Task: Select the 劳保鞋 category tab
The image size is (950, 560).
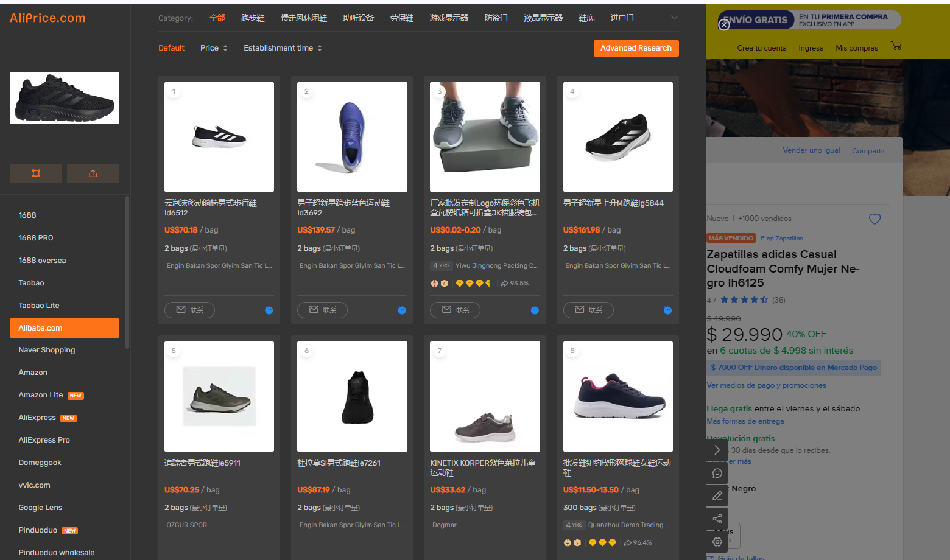Action: pos(402,18)
